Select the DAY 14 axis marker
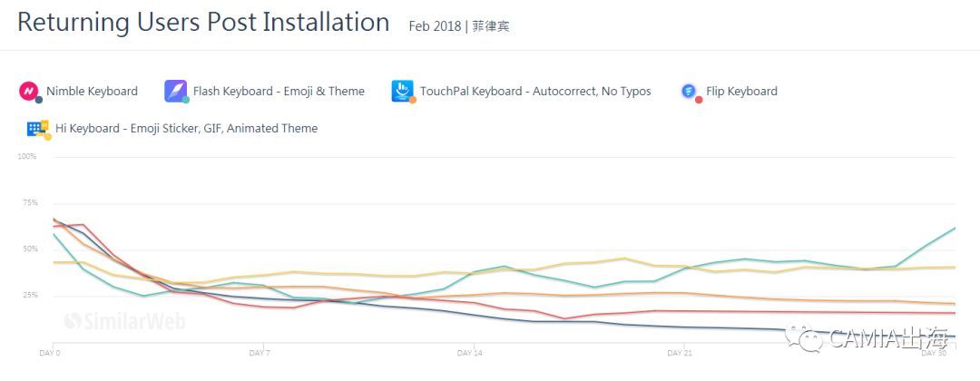The width and height of the screenshot is (980, 381). click(470, 352)
